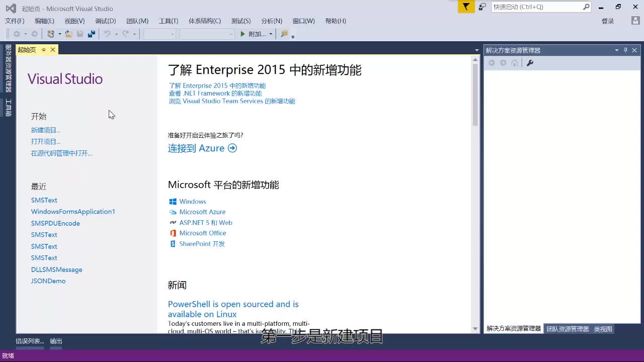This screenshot has width=644, height=362.
Task: Click the Home icon in Solution Explorer
Action: click(514, 63)
